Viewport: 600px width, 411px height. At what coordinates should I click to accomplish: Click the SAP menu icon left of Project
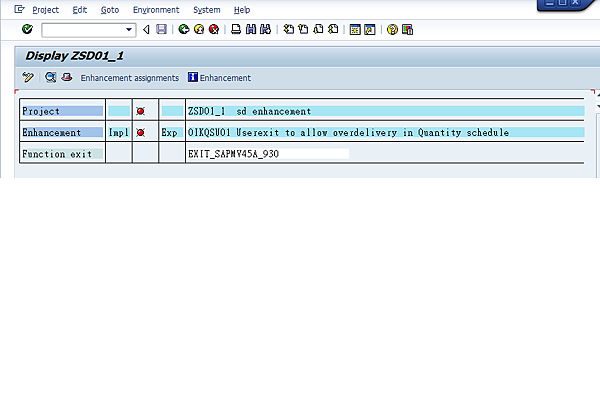(19, 9)
